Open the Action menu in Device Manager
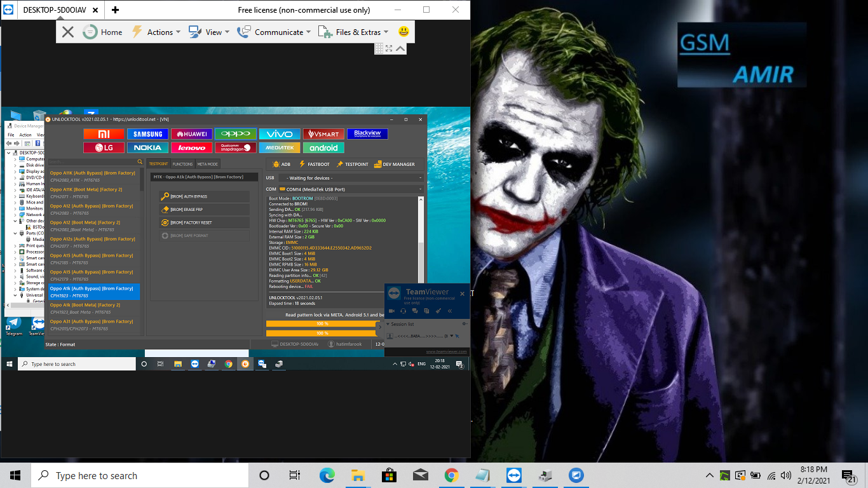Screen dimensions: 868x488 click(x=25, y=135)
